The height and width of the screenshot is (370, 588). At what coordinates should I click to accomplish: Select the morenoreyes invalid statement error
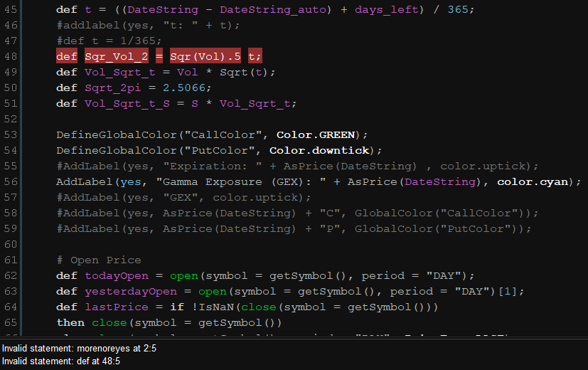point(79,349)
